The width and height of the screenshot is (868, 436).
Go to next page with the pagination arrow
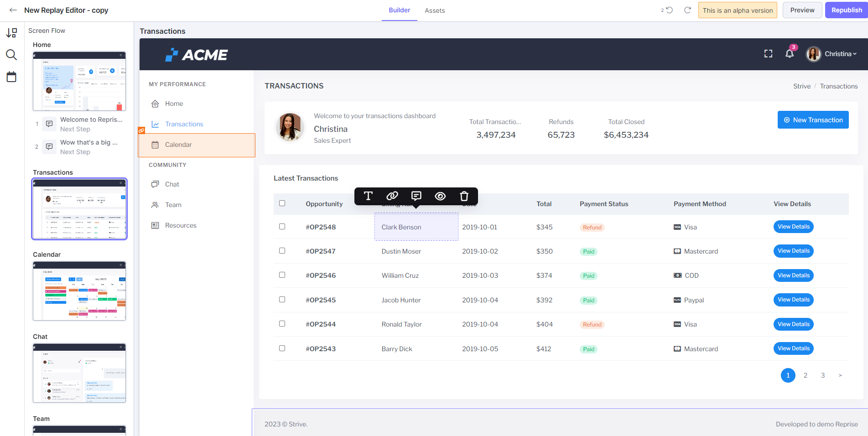[840, 375]
